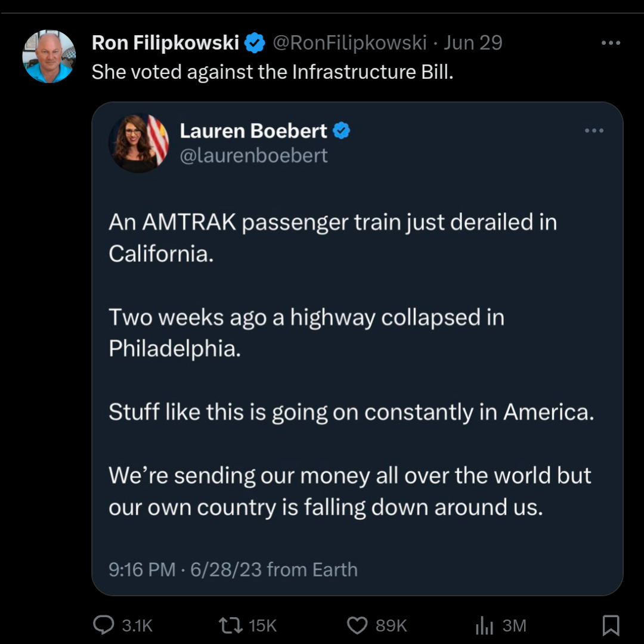This screenshot has height=644, width=644.
Task: Click the "from Earth" location label
Action: coord(312,569)
